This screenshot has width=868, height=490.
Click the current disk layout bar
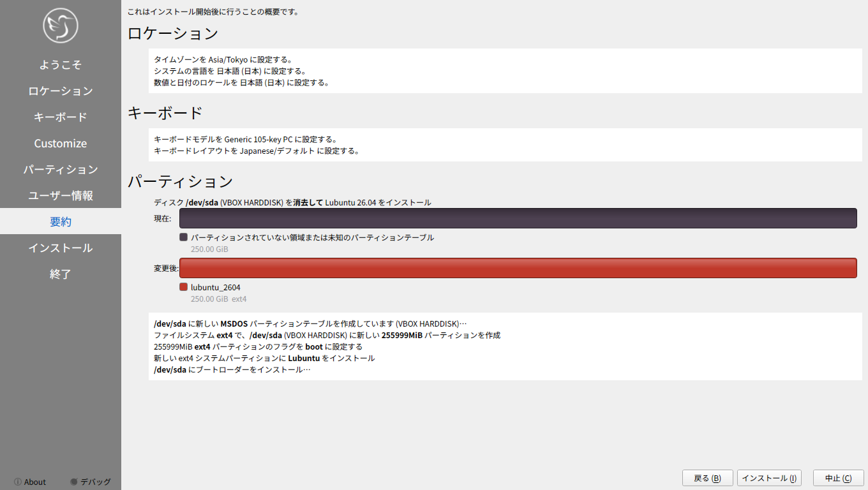518,218
